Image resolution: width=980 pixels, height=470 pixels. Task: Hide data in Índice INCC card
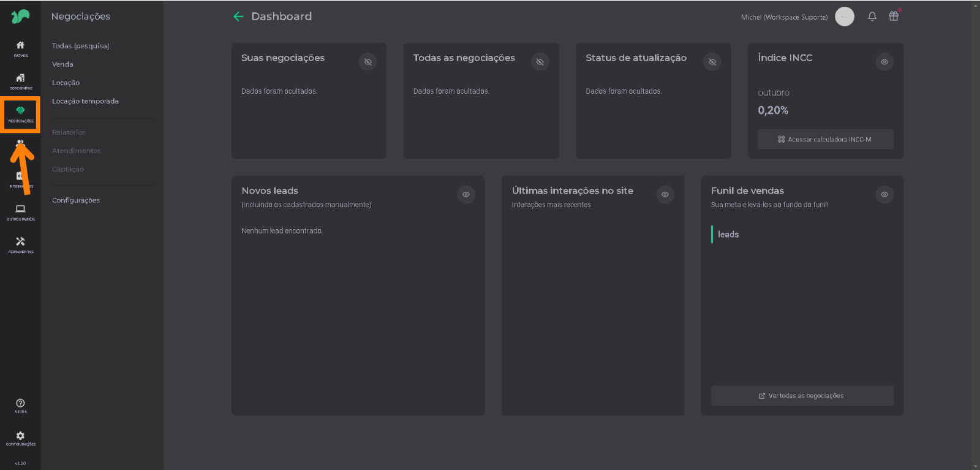point(884,62)
